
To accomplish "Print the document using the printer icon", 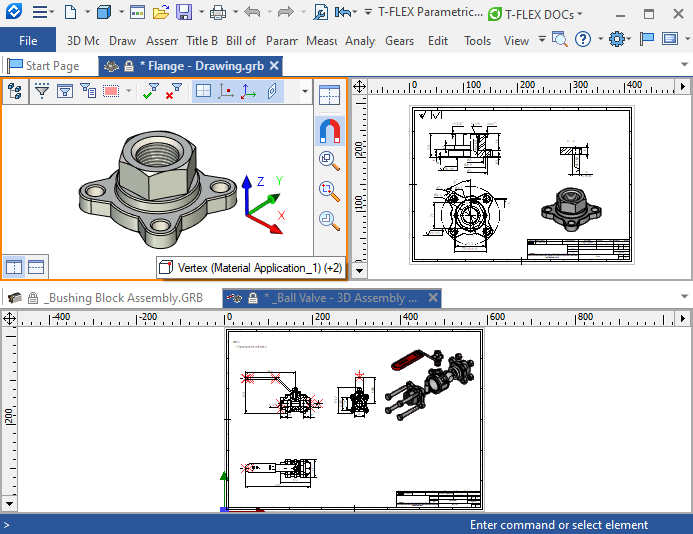I will click(x=218, y=12).
